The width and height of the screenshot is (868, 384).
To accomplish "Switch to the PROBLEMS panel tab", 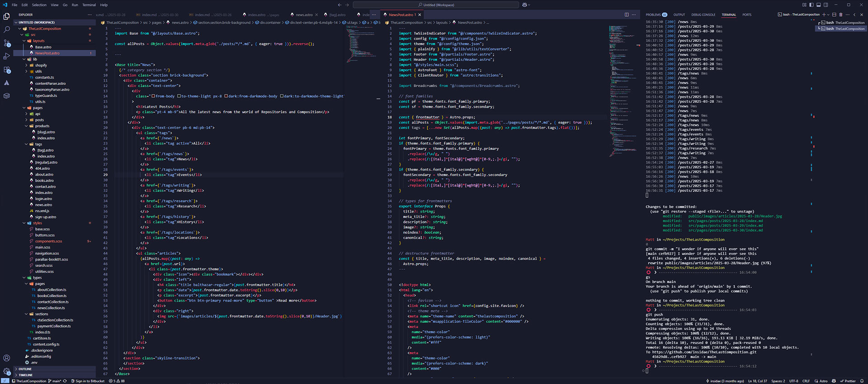I will [x=653, y=14].
